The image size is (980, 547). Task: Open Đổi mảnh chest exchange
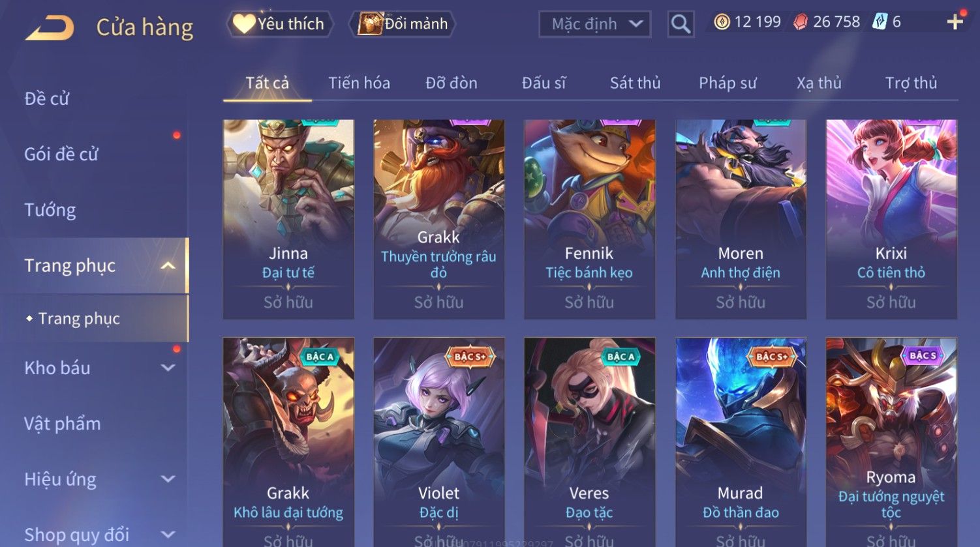(x=403, y=24)
